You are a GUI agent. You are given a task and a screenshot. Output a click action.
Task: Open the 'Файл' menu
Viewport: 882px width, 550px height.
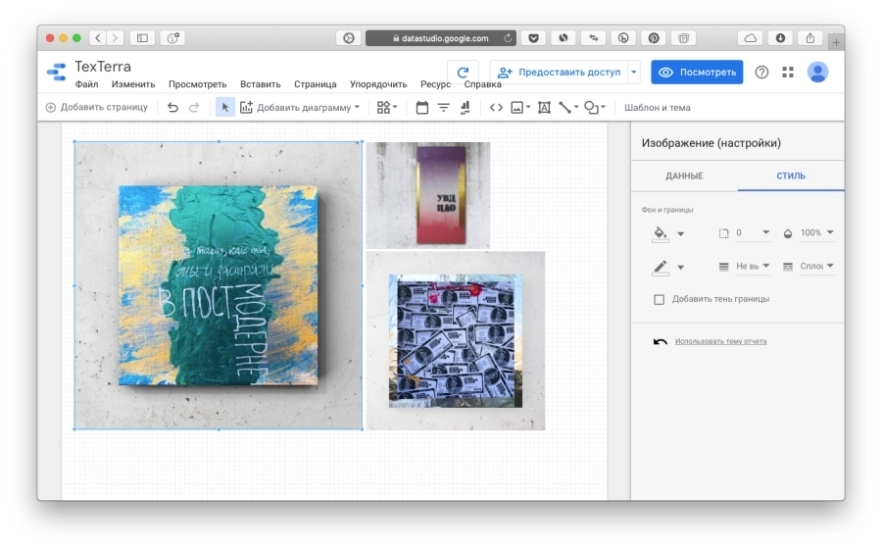click(x=87, y=84)
